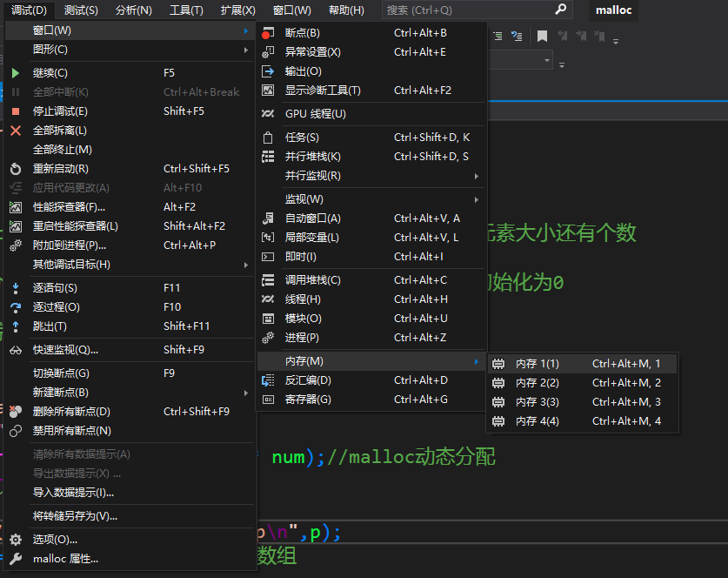The width and height of the screenshot is (728, 578).
Task: Click the search magnifier icon
Action: (x=561, y=10)
